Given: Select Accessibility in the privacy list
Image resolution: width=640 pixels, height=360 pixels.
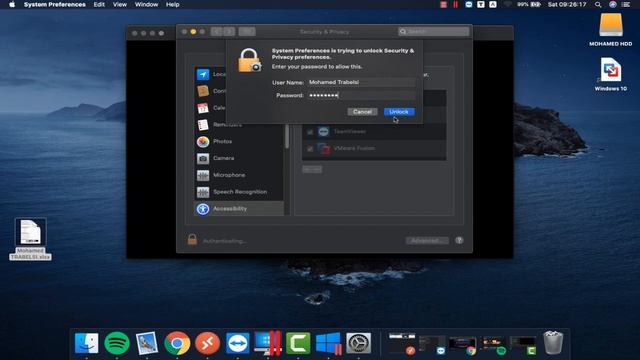Looking at the screenshot, I should click(x=239, y=209).
